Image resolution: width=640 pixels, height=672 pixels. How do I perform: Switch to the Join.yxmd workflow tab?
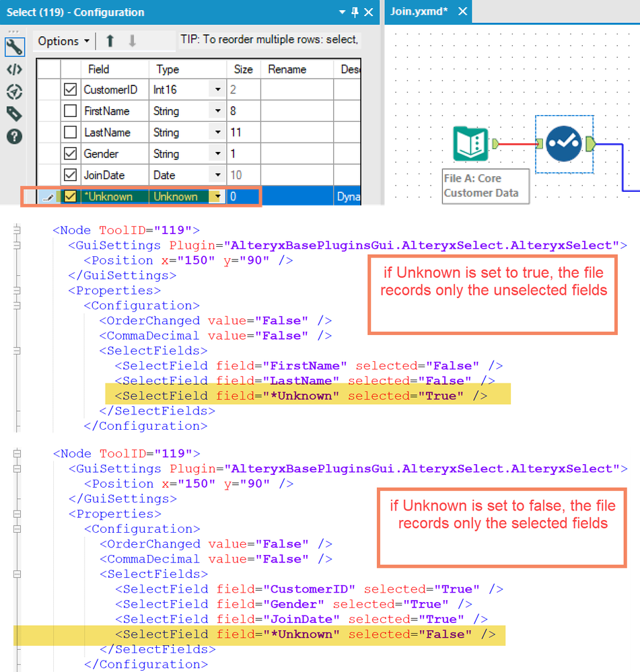pyautogui.click(x=419, y=11)
